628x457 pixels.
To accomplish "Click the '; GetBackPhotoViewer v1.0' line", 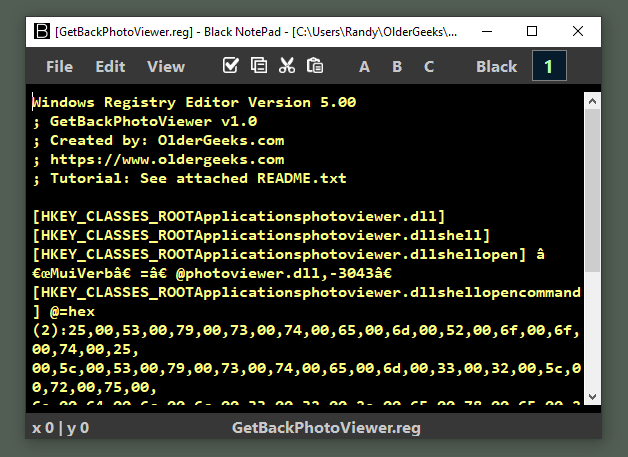I will (145, 121).
